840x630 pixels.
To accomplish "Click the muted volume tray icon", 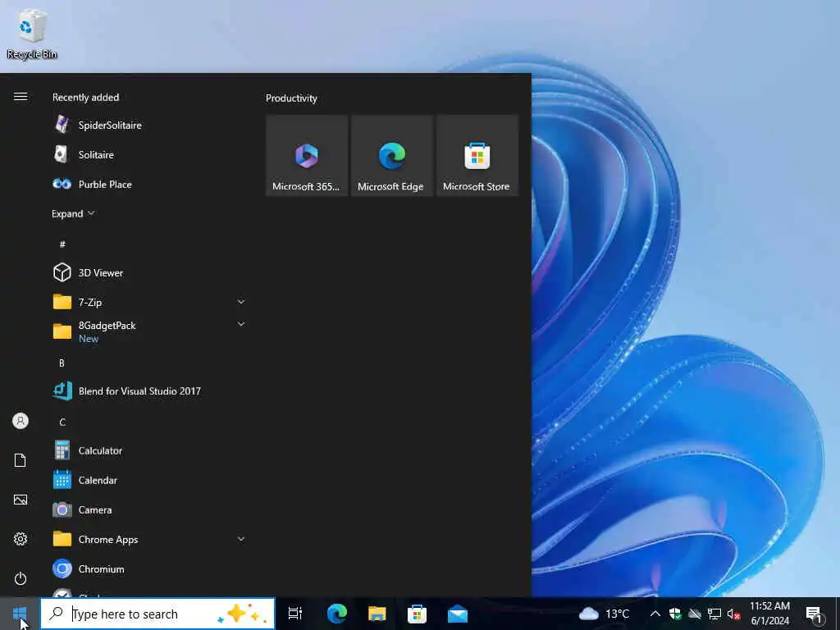I will [733, 614].
